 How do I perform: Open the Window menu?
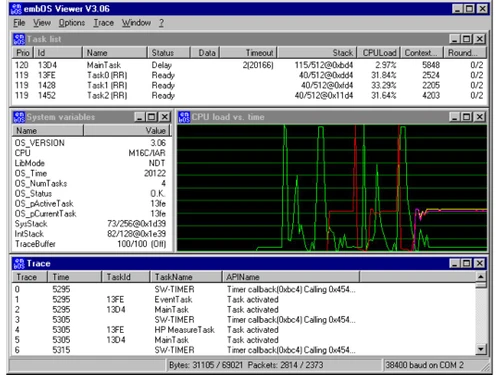coord(136,23)
